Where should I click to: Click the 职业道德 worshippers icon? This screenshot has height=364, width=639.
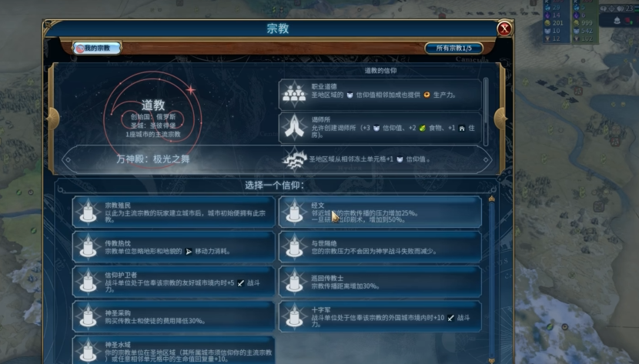(x=294, y=94)
